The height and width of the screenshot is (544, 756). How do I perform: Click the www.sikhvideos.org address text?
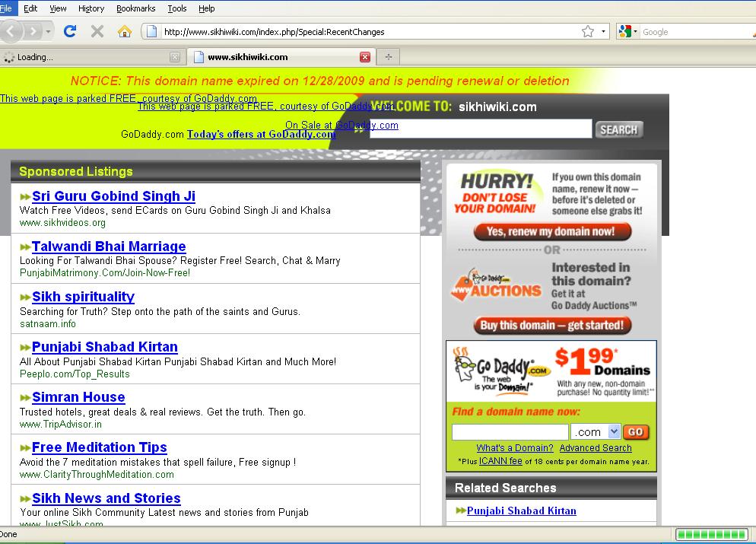coord(62,223)
